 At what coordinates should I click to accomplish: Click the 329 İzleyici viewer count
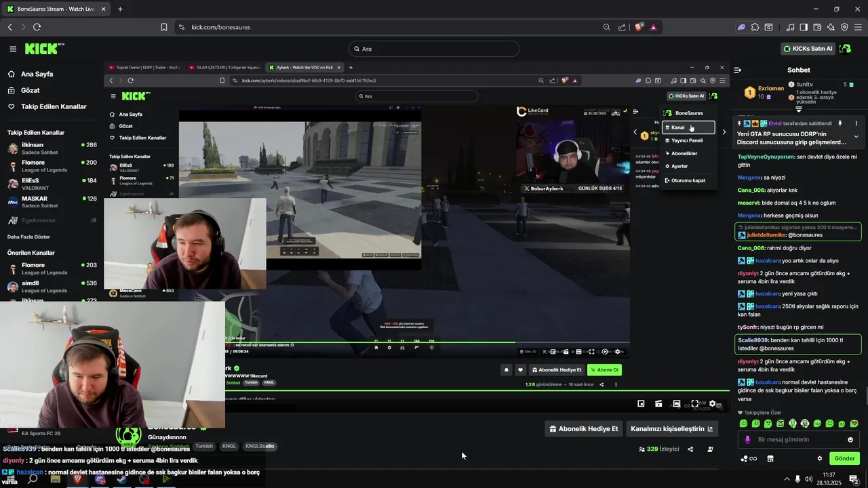[659, 449]
